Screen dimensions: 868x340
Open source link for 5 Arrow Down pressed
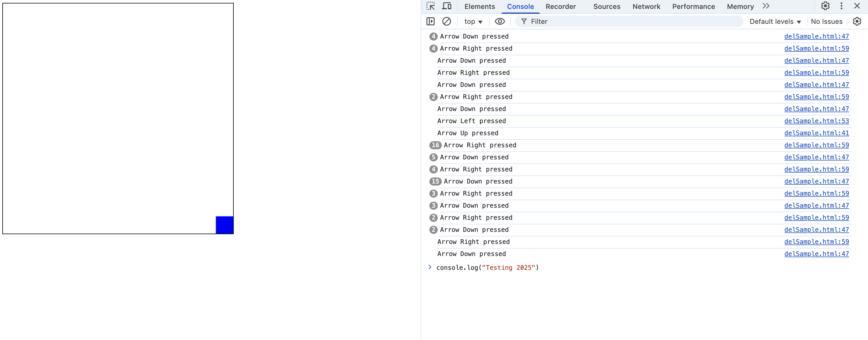[x=816, y=157]
